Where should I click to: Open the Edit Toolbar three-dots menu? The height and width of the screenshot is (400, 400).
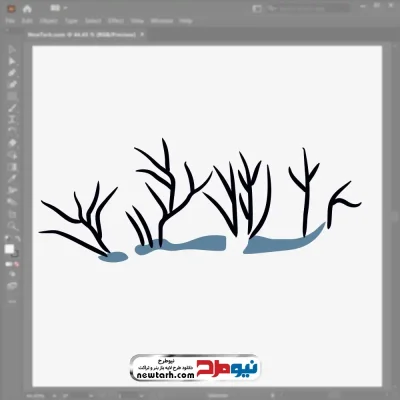click(12, 301)
